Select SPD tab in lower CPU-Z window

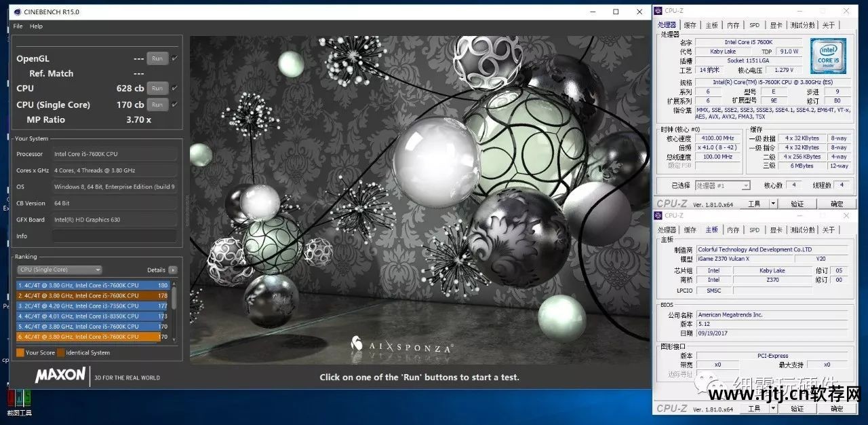(x=754, y=230)
